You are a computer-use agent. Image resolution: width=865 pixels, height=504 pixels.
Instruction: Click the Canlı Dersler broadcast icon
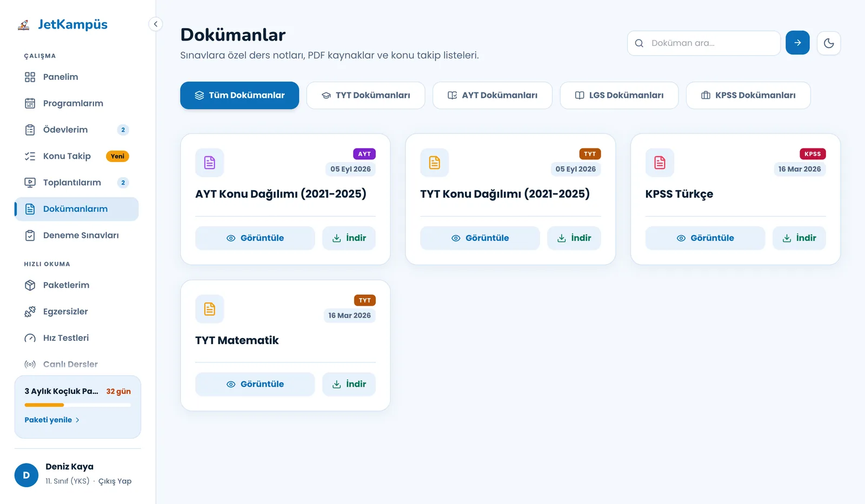click(30, 365)
